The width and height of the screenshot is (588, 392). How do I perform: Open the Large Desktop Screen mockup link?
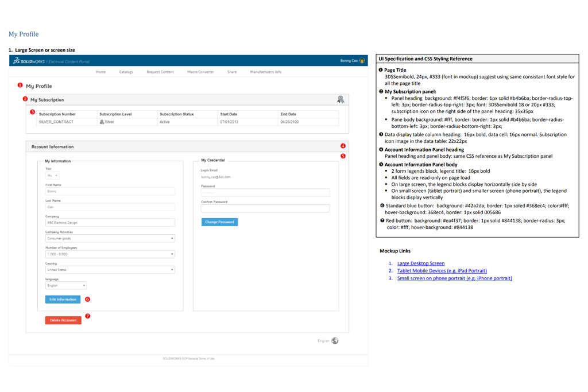(421, 263)
